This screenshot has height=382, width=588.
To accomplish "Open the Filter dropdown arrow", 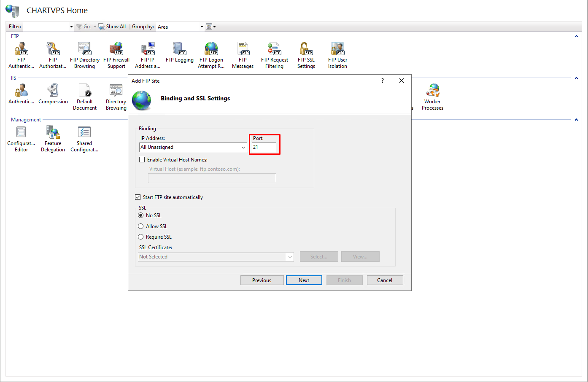I will tap(71, 27).
